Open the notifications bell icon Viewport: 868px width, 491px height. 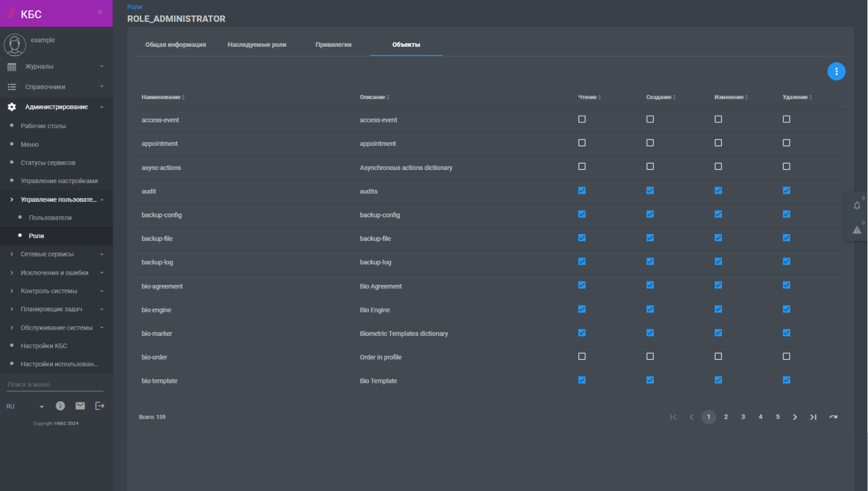(857, 205)
